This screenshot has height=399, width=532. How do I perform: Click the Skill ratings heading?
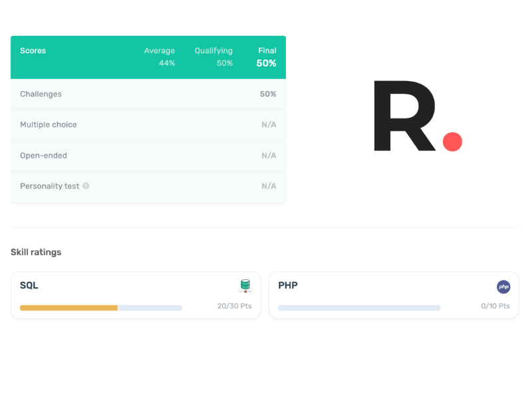pos(36,252)
